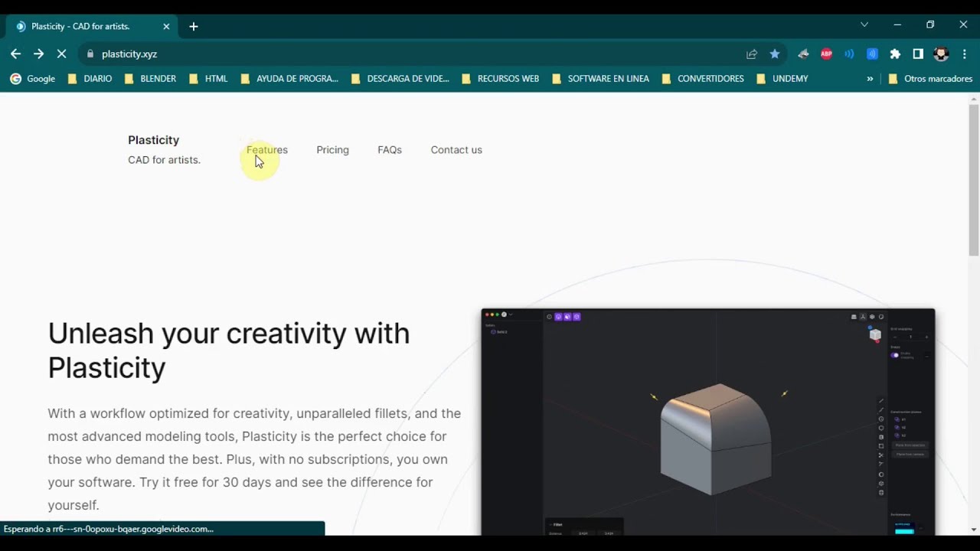
Task: Open the Pricing page link
Action: click(332, 150)
